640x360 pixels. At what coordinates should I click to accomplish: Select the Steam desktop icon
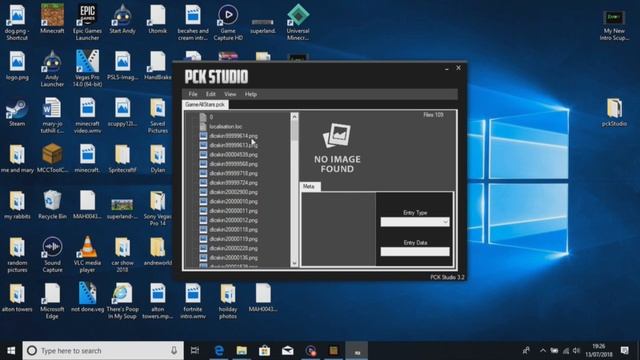[x=17, y=112]
